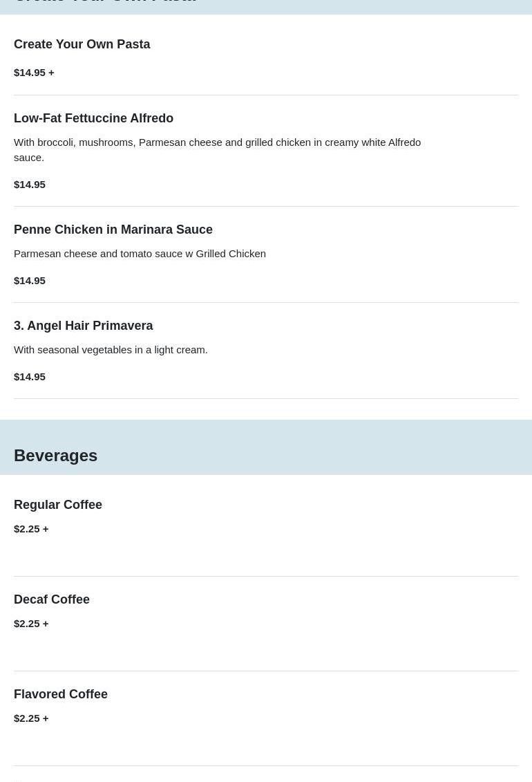Click the Parmesan cheese and tomato sauce description
Viewport: 532px width, 782px height.
pos(140,253)
